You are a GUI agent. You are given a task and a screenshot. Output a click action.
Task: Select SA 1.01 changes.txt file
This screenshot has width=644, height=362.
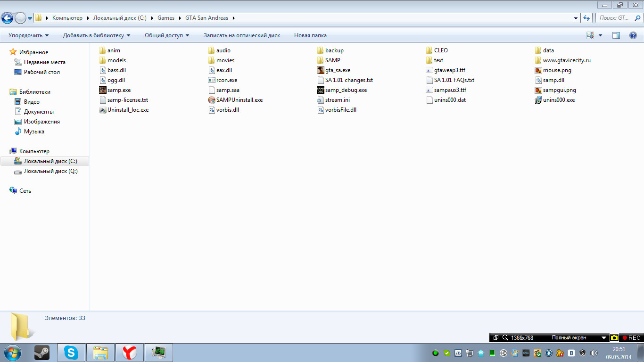(x=345, y=80)
